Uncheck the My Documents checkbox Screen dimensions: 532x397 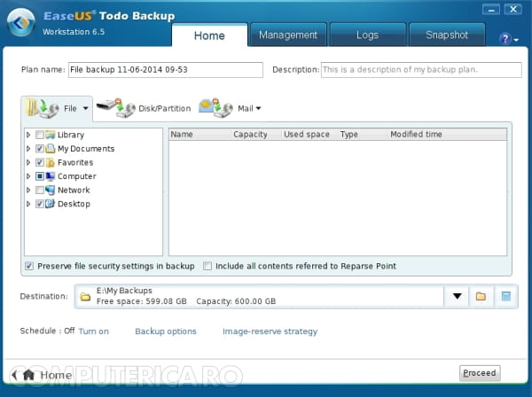point(39,149)
